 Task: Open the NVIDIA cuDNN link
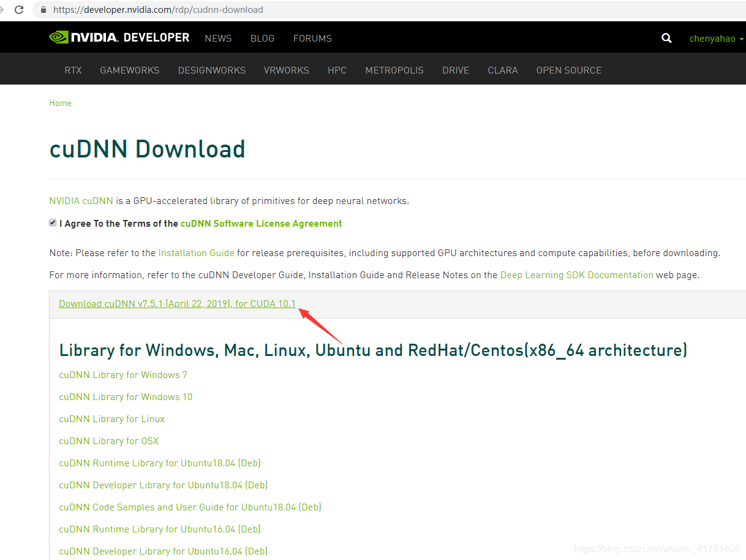pos(81,201)
